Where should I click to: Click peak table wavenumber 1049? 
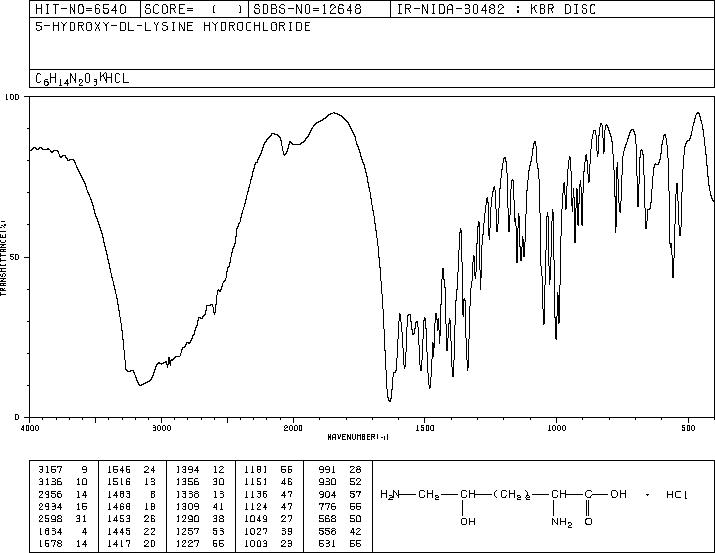coord(256,519)
